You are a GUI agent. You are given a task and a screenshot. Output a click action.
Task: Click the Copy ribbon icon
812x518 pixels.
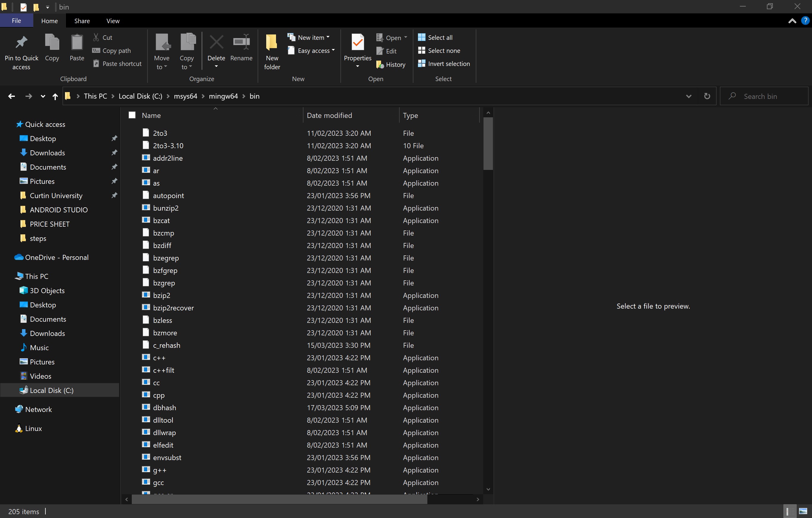tap(52, 42)
